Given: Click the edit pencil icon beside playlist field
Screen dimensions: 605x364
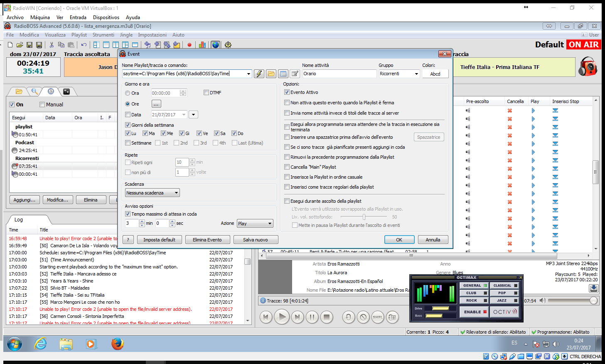Looking at the screenshot, I should pyautogui.click(x=295, y=74).
